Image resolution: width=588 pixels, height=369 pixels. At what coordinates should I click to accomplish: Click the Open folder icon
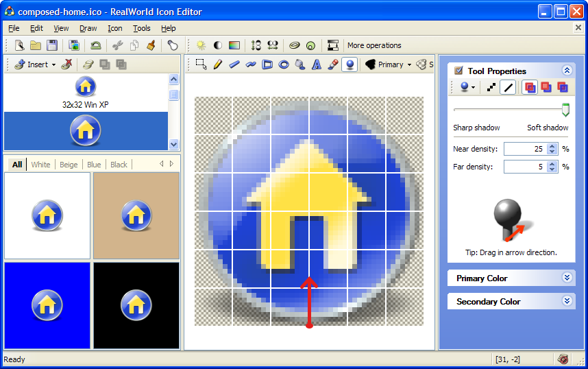[x=36, y=45]
